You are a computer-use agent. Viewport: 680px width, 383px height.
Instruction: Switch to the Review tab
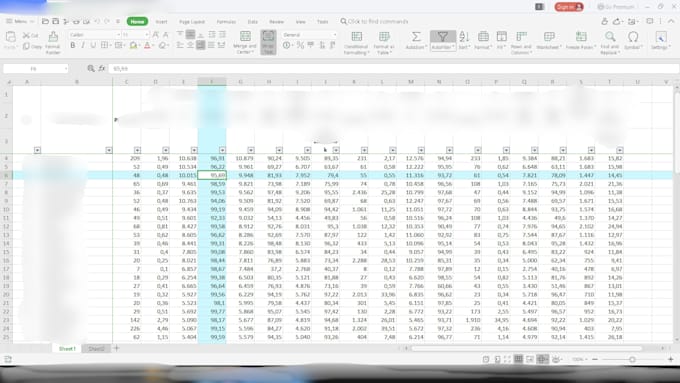[x=276, y=22]
